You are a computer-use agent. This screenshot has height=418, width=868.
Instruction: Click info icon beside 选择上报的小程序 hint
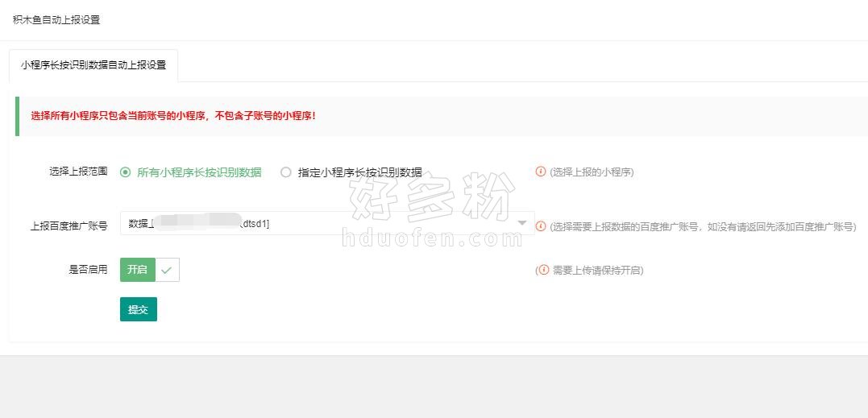[x=541, y=172]
